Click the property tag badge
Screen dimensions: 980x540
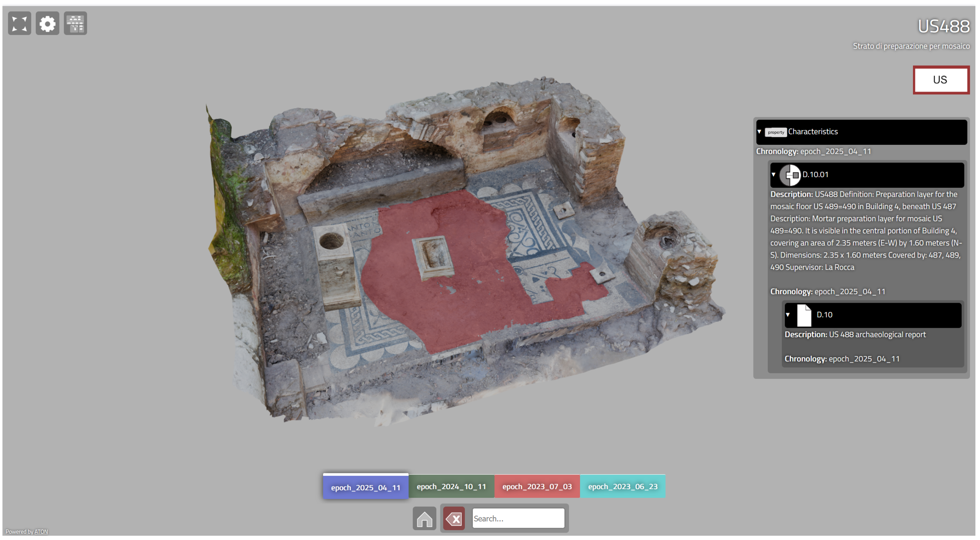(x=775, y=132)
